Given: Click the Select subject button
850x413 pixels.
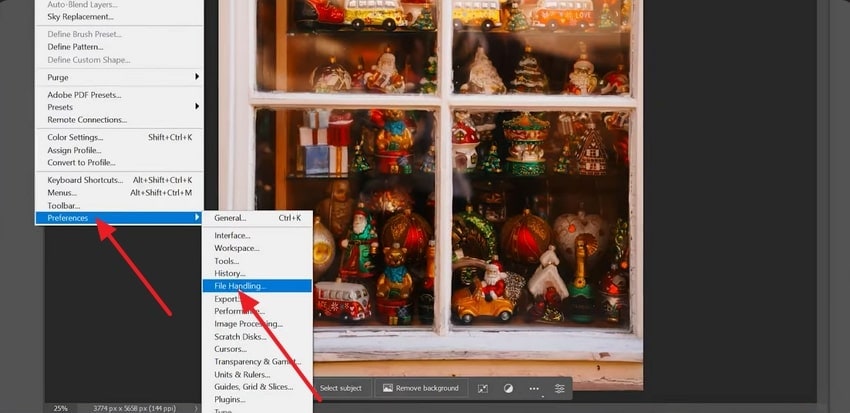Looking at the screenshot, I should (340, 388).
